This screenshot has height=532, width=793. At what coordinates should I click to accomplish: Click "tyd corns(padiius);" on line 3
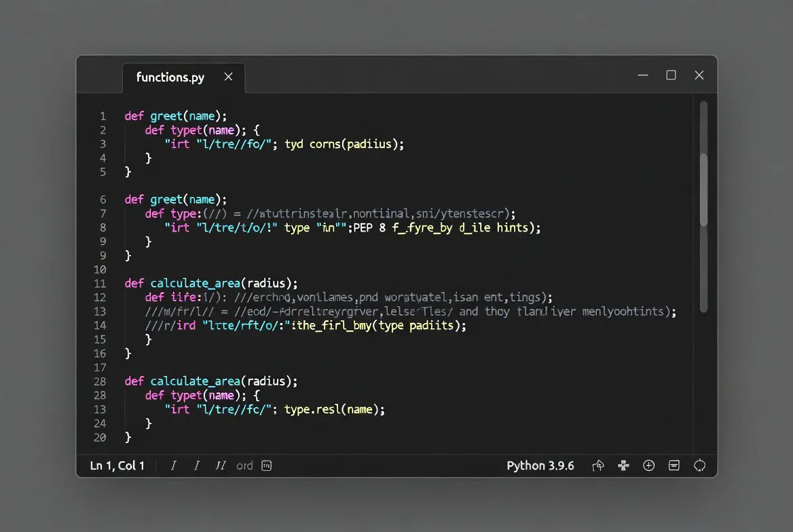[x=344, y=144]
